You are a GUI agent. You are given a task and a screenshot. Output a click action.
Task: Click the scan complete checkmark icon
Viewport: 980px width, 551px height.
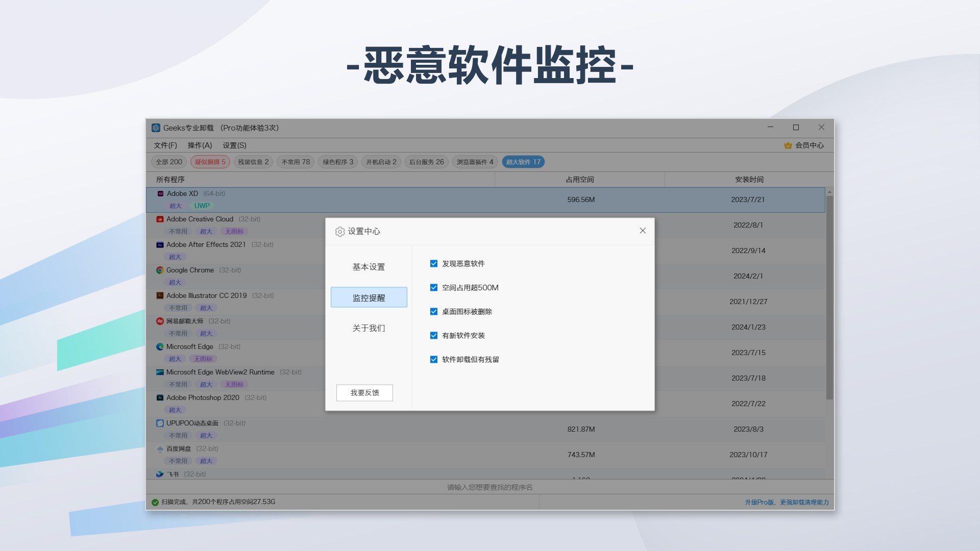point(156,502)
